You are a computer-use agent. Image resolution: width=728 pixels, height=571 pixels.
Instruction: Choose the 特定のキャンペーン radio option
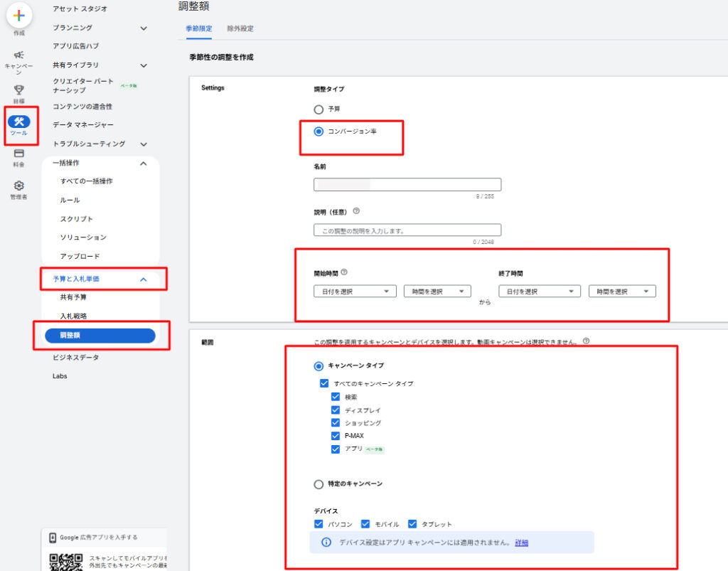[x=318, y=484]
